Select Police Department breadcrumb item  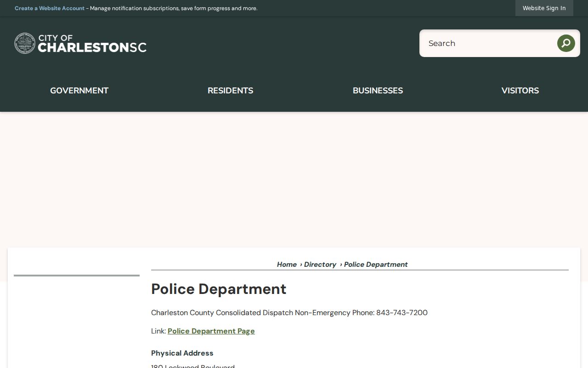(x=376, y=264)
